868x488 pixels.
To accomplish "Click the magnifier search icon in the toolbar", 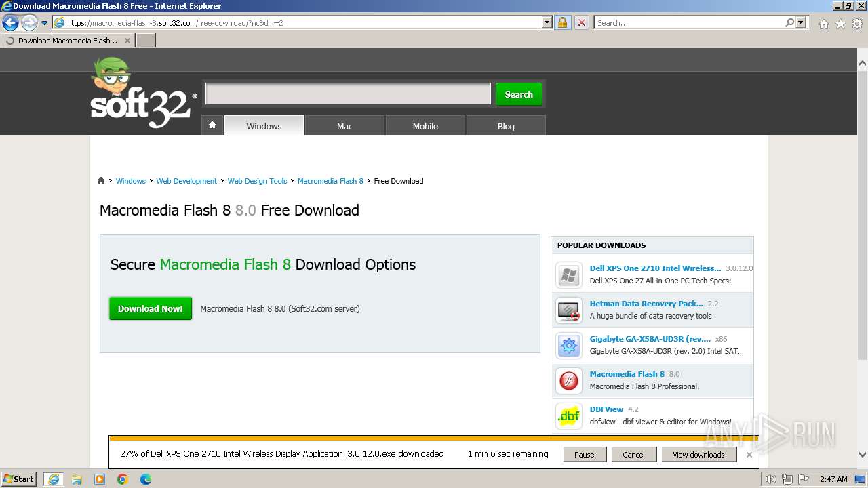I will pyautogui.click(x=789, y=22).
